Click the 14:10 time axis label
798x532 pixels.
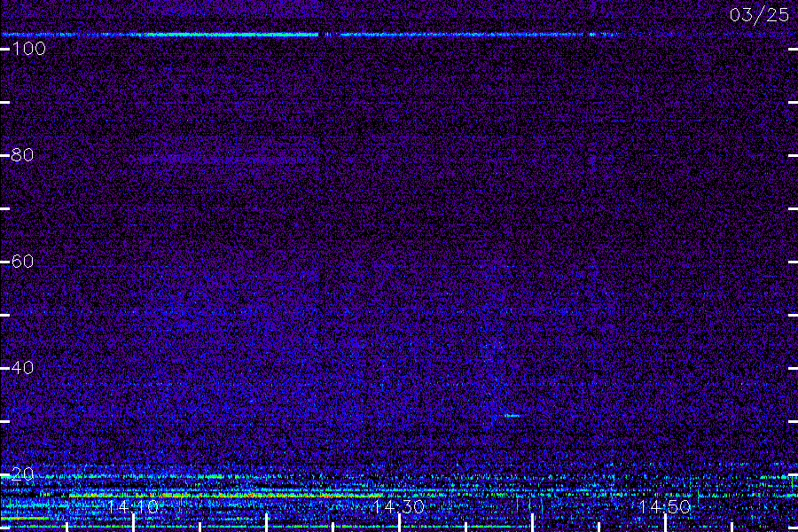(133, 506)
